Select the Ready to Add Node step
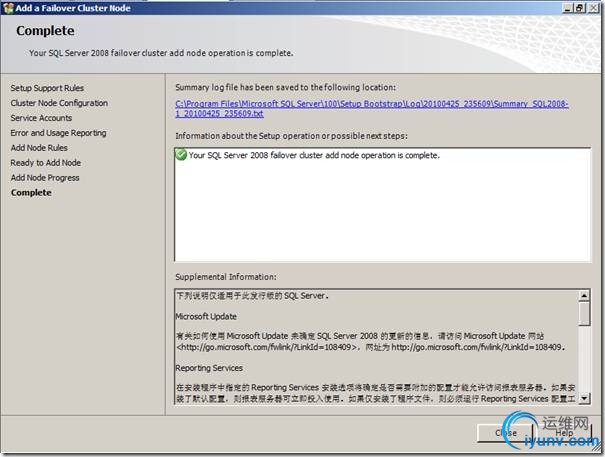The image size is (605, 457). (x=46, y=163)
